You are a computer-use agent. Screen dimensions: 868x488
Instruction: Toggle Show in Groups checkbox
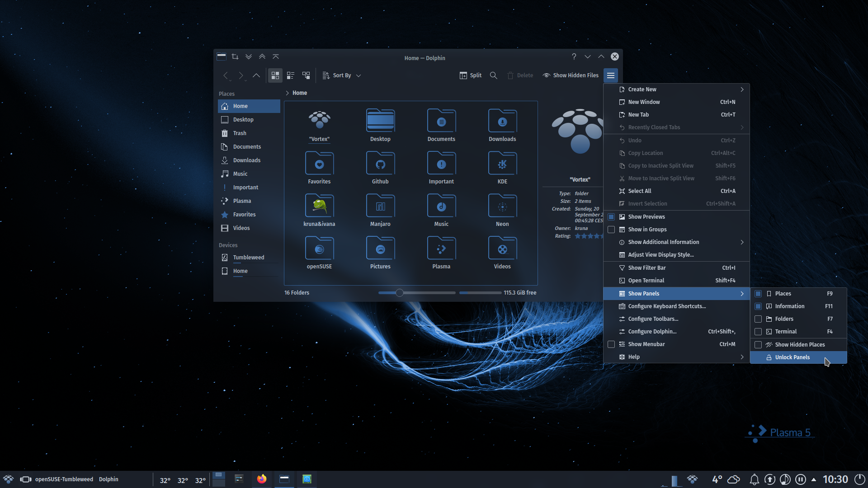[x=611, y=230]
